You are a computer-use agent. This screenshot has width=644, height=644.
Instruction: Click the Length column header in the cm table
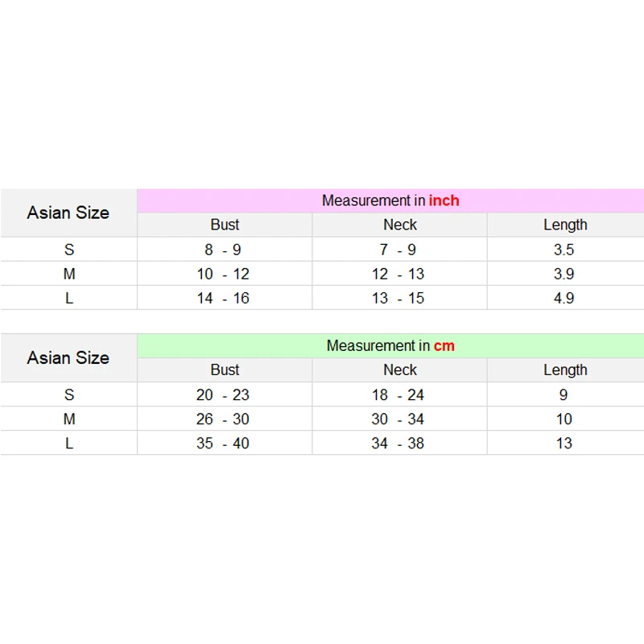[564, 369]
